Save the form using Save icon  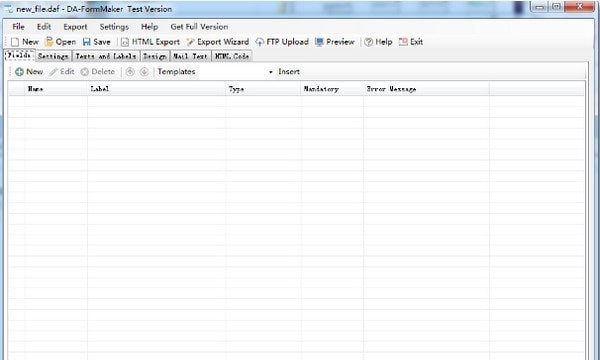(x=87, y=42)
